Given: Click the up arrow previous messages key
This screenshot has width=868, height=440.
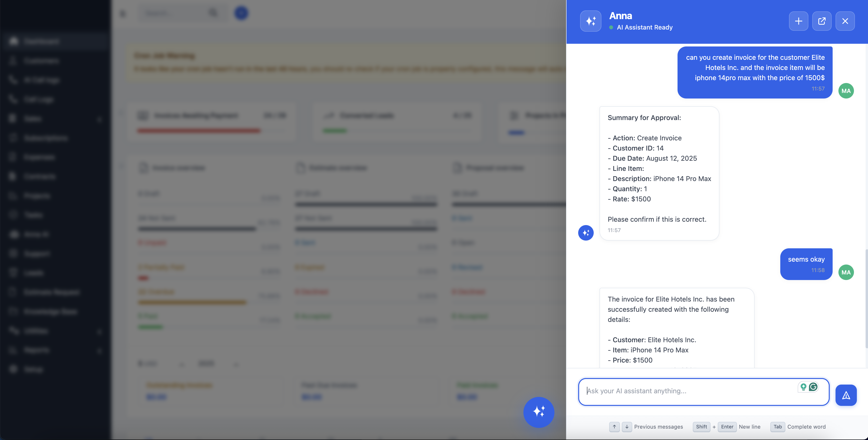Looking at the screenshot, I should pos(614,427).
